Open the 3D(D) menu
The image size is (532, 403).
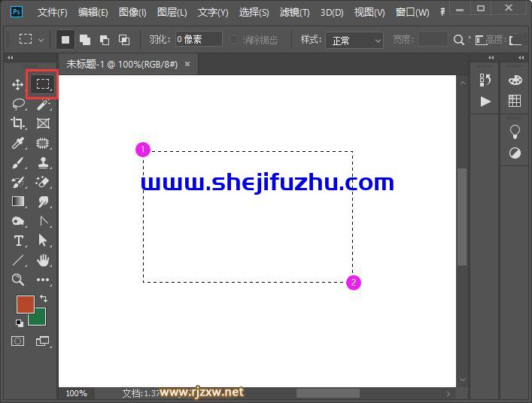(x=332, y=13)
